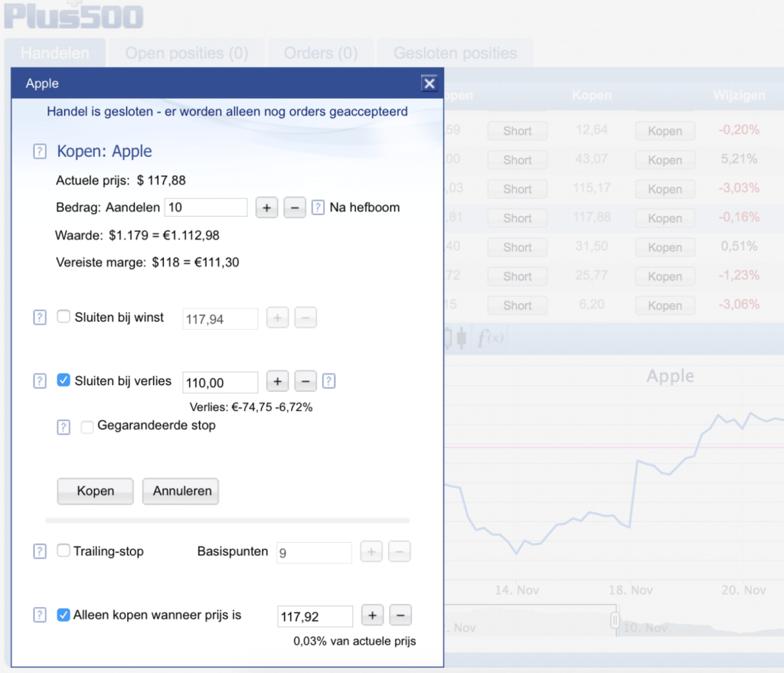Click the Basispunten input field

click(314, 553)
